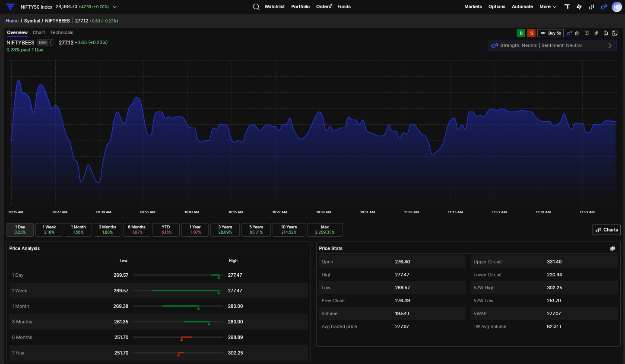The width and height of the screenshot is (625, 364).
Task: Click the Prev Close value 276.49
Action: click(x=403, y=301)
